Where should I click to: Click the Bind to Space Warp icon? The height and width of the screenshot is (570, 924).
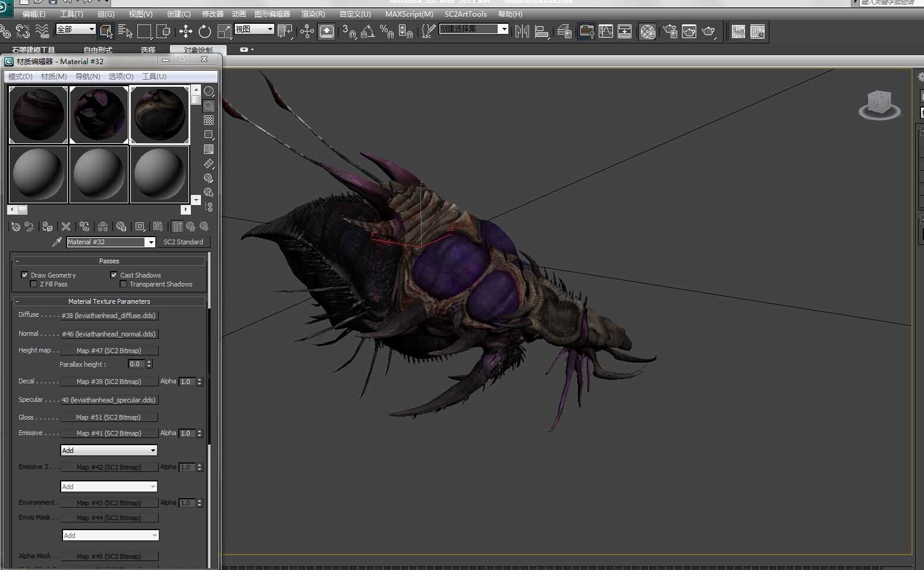(42, 31)
